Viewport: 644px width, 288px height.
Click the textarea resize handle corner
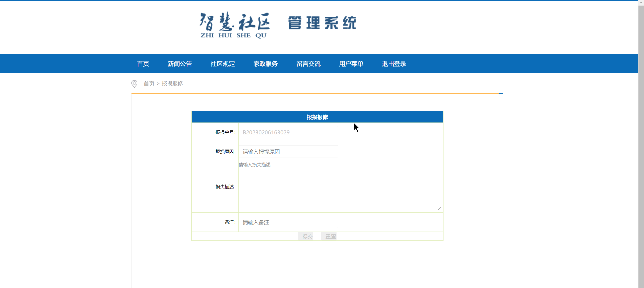(x=439, y=209)
